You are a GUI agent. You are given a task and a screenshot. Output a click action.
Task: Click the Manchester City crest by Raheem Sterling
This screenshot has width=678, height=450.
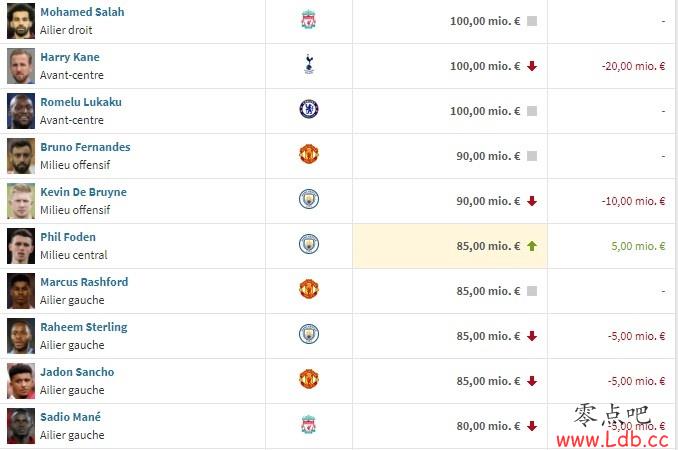(309, 334)
